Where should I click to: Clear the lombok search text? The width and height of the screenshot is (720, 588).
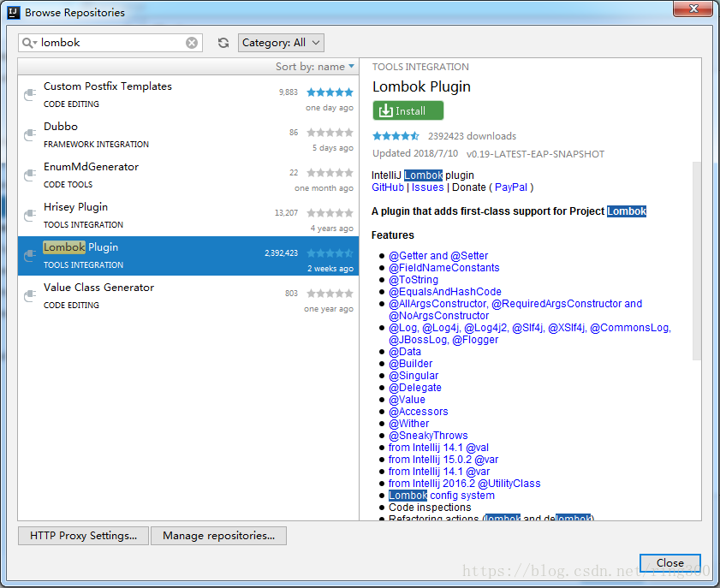point(192,43)
